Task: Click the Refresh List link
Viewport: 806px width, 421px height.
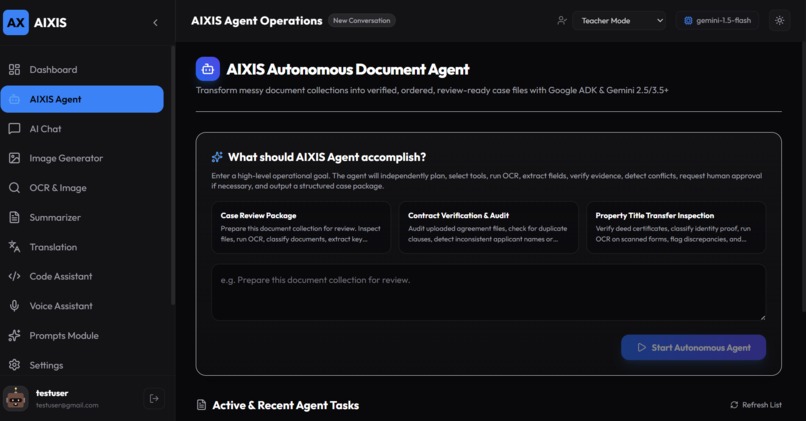Action: (x=756, y=405)
